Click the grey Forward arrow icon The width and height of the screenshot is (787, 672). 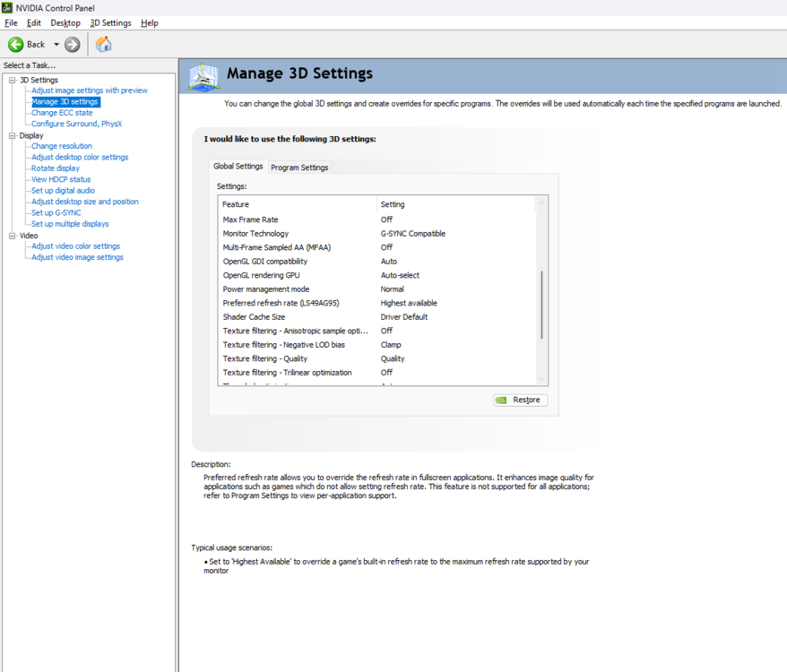[x=73, y=45]
